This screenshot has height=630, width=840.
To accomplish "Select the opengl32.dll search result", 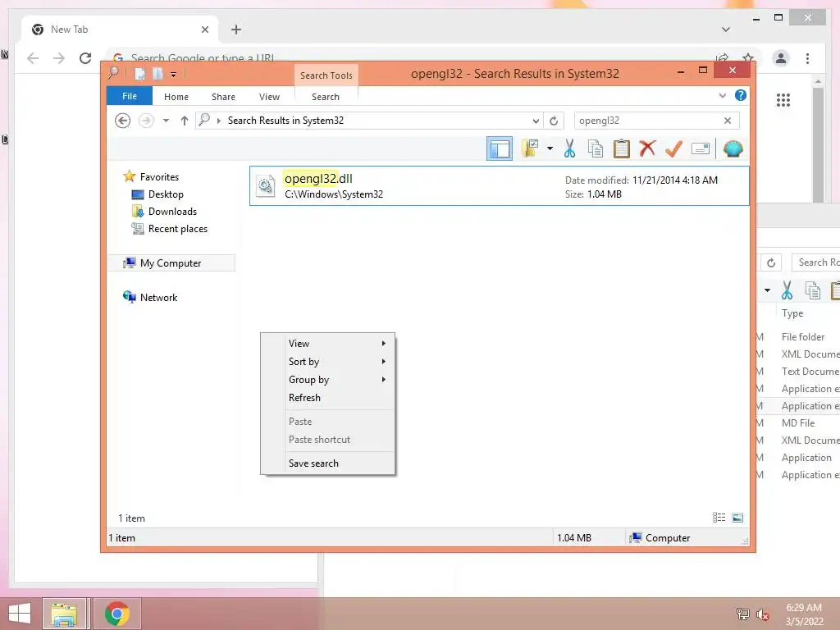I will click(x=500, y=186).
